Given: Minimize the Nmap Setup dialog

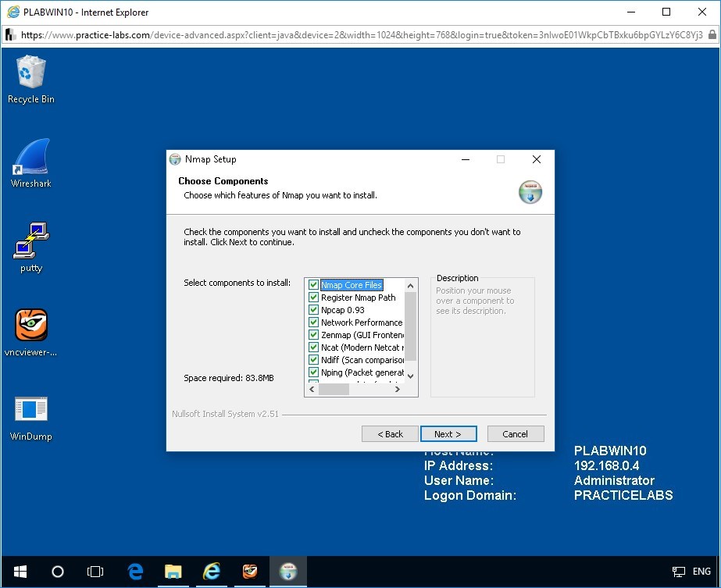Looking at the screenshot, I should pyautogui.click(x=466, y=159).
